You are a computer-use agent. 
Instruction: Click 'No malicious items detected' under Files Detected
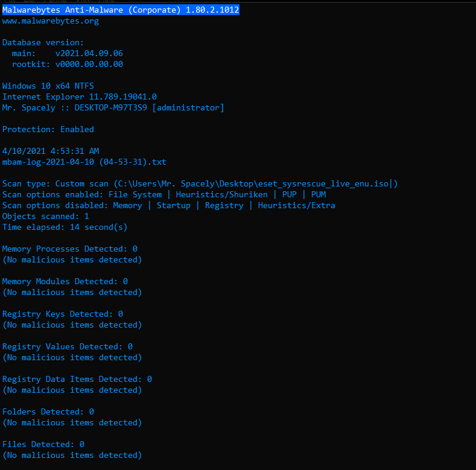tap(72, 455)
